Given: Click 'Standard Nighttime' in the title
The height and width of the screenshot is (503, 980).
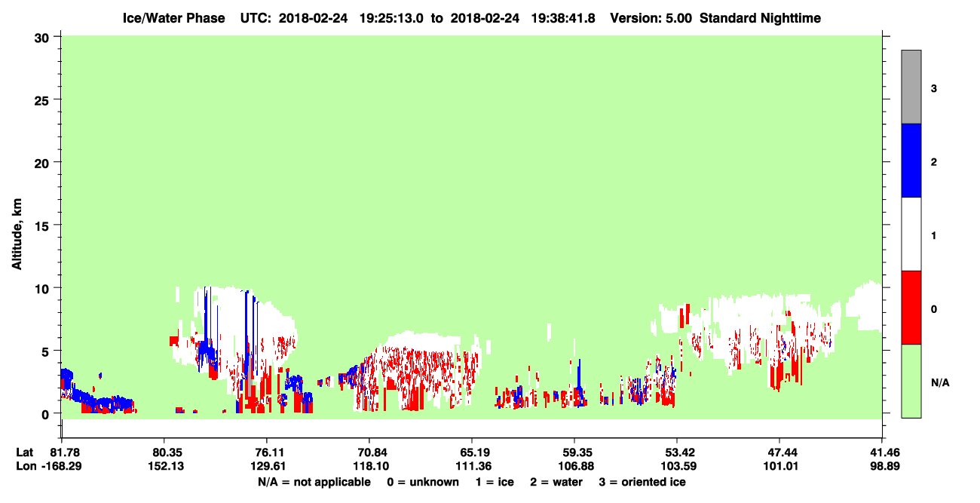Looking at the screenshot, I should (x=760, y=18).
